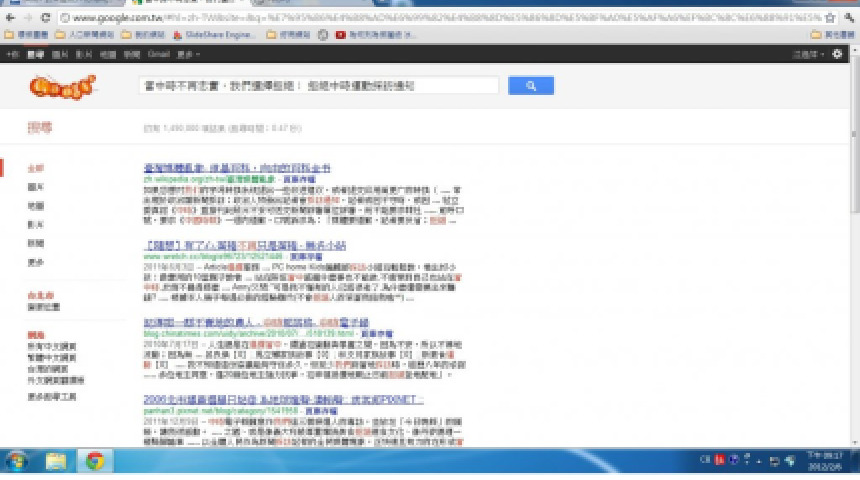Image resolution: width=860 pixels, height=480 pixels.
Task: Click the blue magnifier search button
Action: (x=530, y=87)
